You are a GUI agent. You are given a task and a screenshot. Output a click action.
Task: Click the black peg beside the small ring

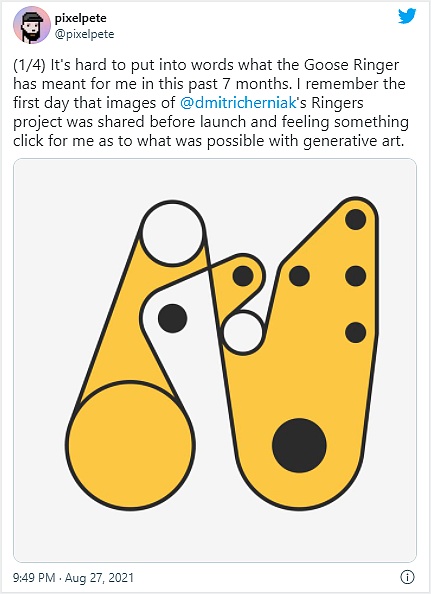(243, 276)
